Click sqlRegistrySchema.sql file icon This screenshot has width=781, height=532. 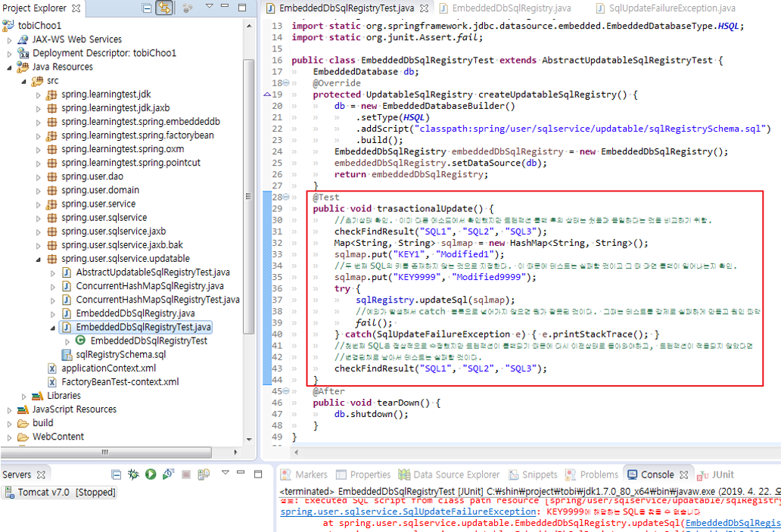pyautogui.click(x=67, y=355)
